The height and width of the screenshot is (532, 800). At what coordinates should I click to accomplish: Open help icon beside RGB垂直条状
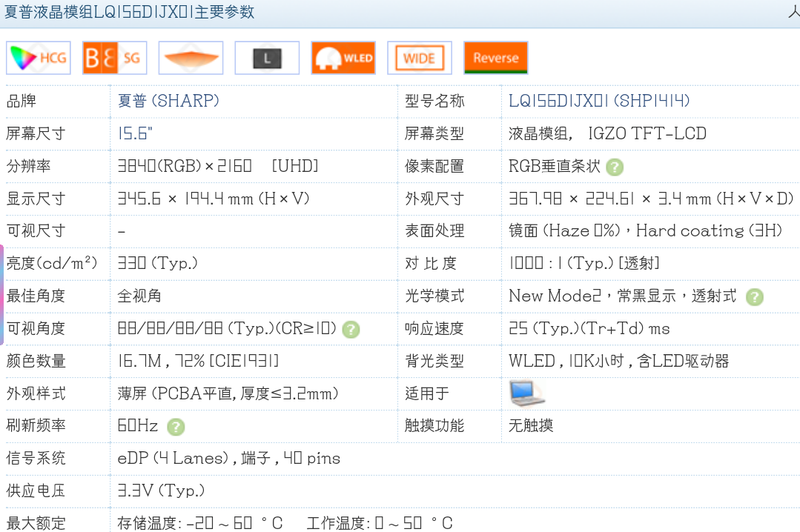[615, 167]
